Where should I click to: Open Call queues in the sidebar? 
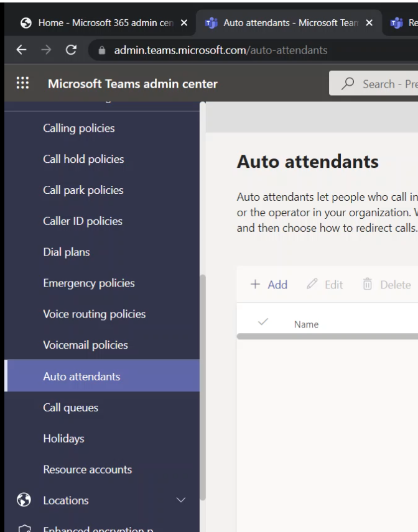70,408
